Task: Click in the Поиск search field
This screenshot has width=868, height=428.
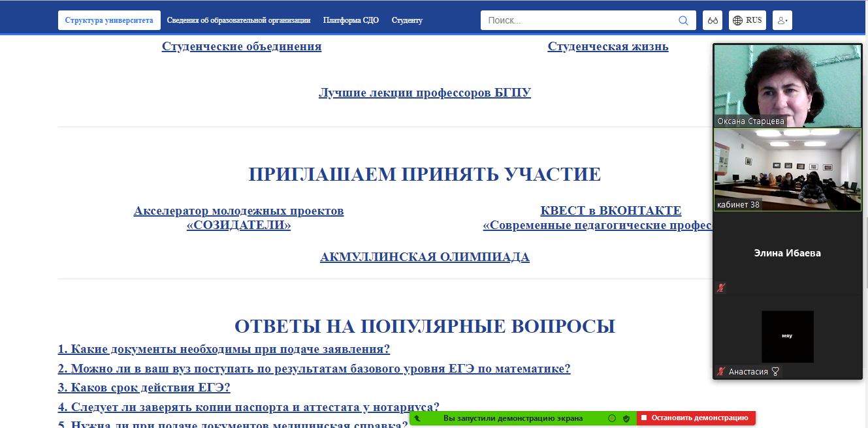Action: pyautogui.click(x=578, y=20)
